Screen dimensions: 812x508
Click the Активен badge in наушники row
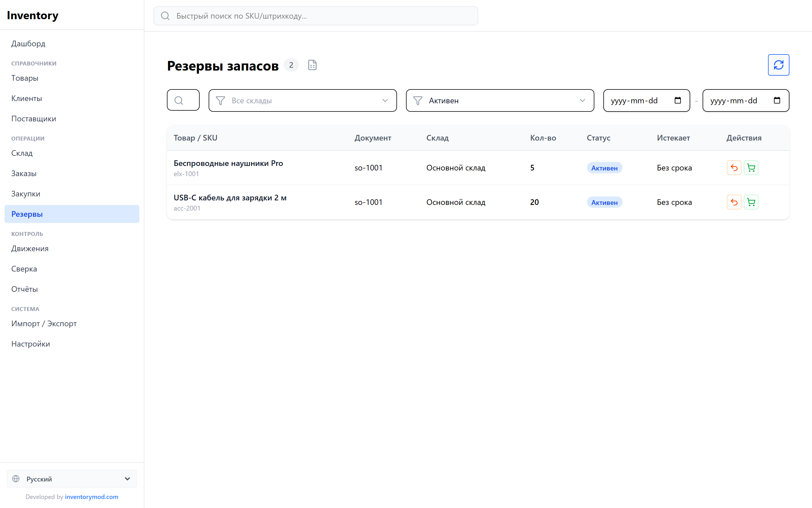tap(604, 168)
